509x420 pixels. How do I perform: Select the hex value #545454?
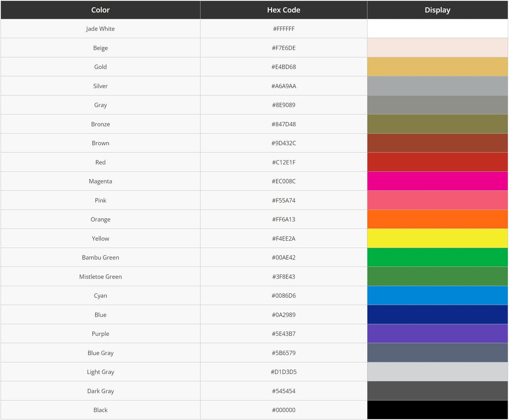284,391
